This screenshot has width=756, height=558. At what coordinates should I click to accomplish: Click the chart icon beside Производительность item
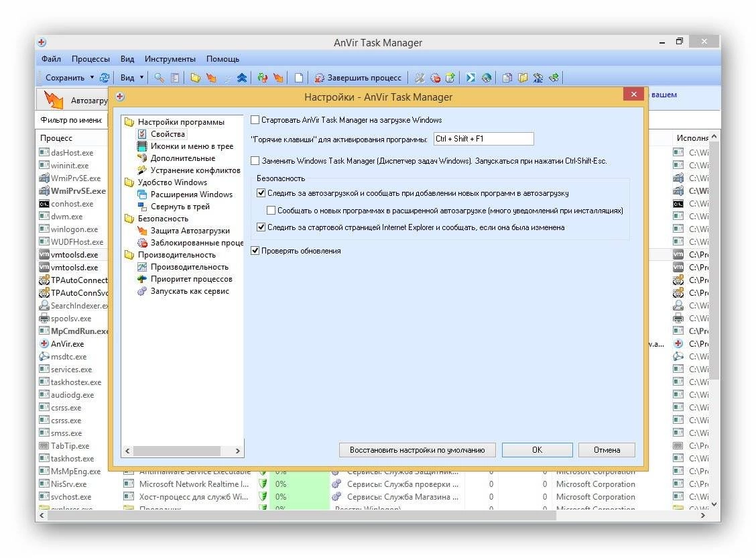142,267
